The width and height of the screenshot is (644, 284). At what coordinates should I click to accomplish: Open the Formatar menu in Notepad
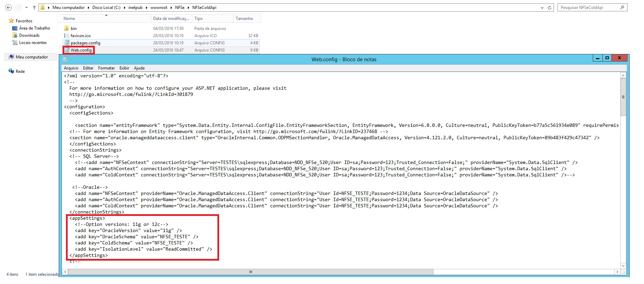tap(106, 68)
